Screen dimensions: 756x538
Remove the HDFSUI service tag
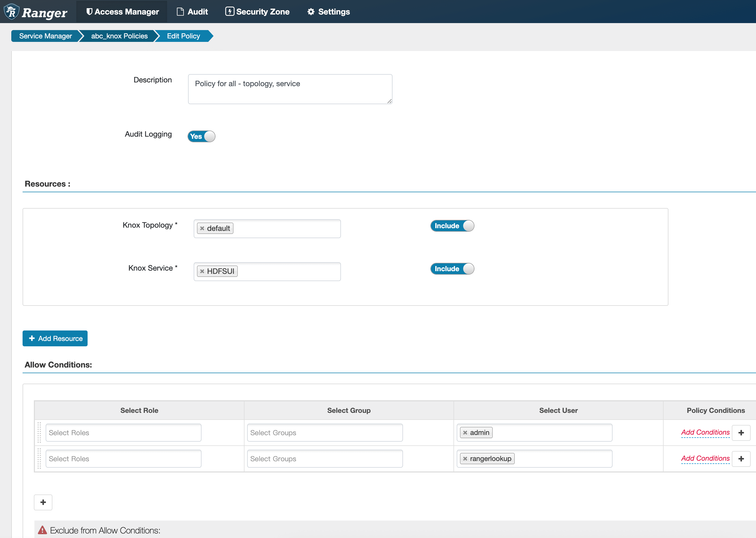[x=202, y=271]
